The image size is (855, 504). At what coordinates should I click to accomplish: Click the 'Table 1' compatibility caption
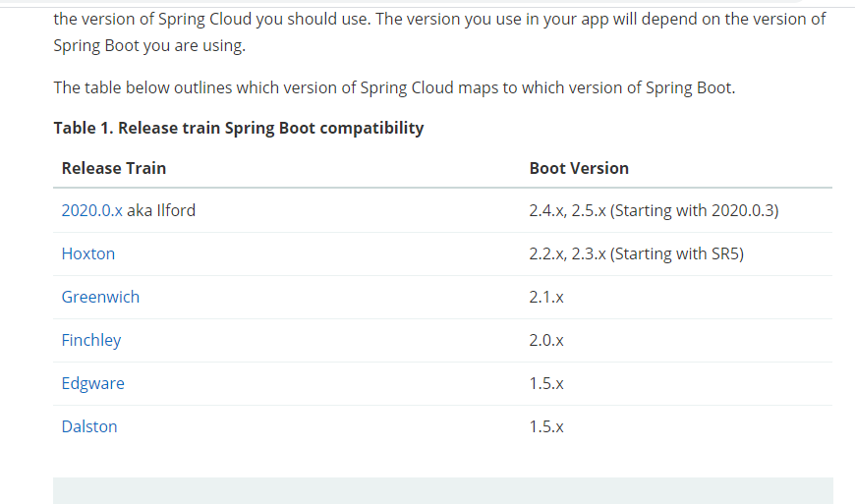[239, 128]
